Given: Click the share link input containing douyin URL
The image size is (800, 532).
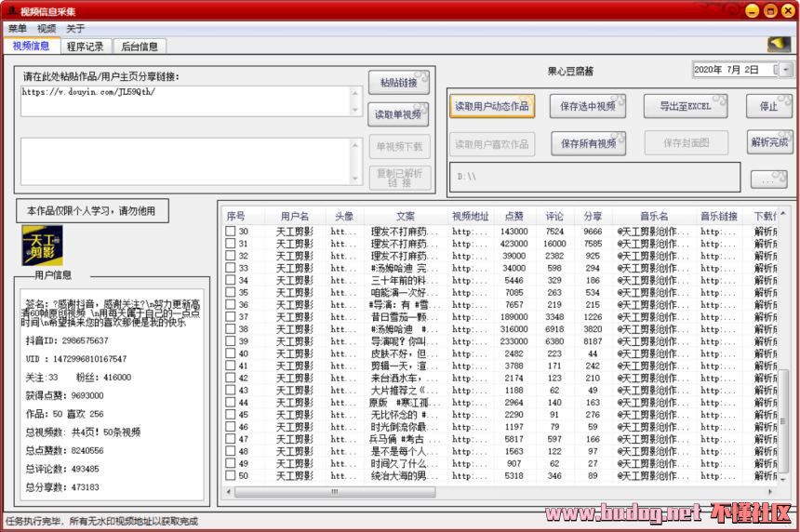Looking at the screenshot, I should 186,101.
